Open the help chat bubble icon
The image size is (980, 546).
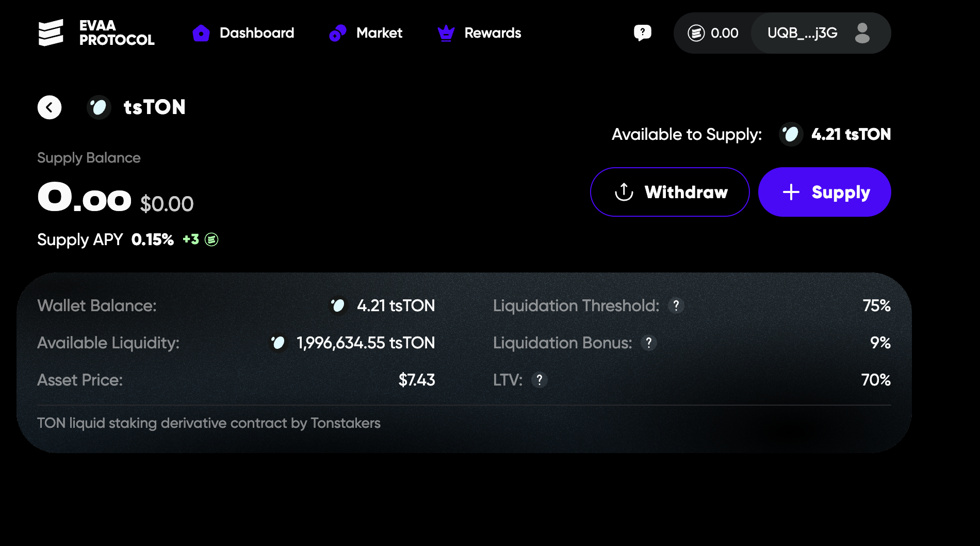(x=642, y=33)
